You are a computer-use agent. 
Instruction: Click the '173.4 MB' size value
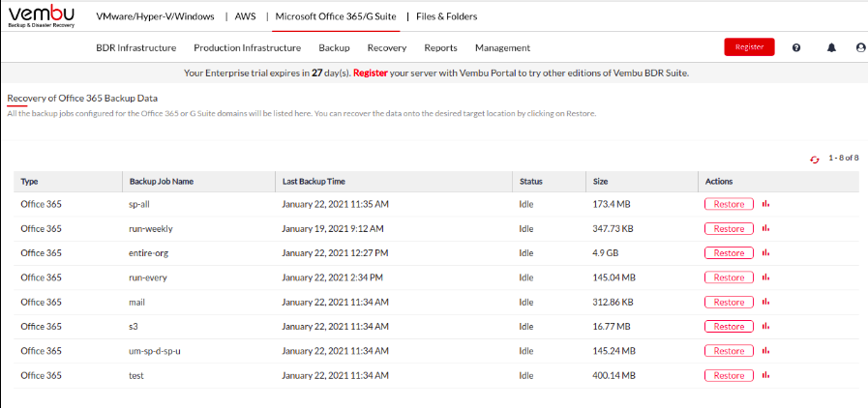click(612, 204)
